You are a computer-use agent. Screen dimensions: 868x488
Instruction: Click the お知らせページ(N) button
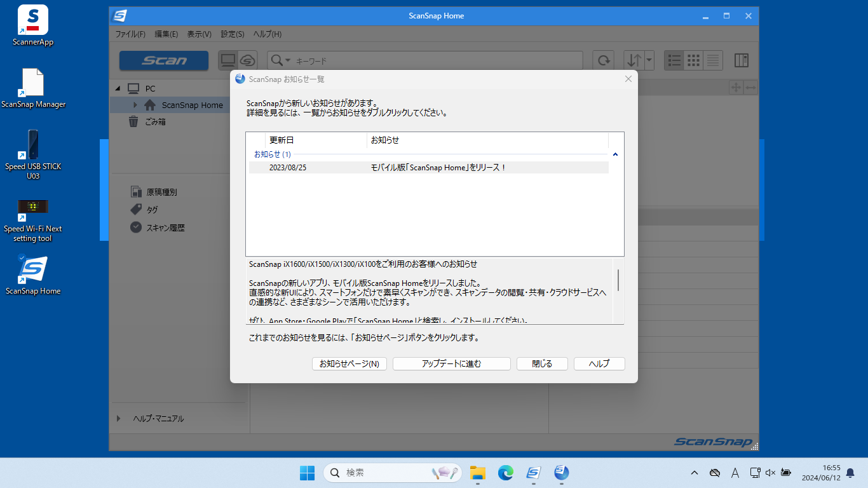coord(349,363)
